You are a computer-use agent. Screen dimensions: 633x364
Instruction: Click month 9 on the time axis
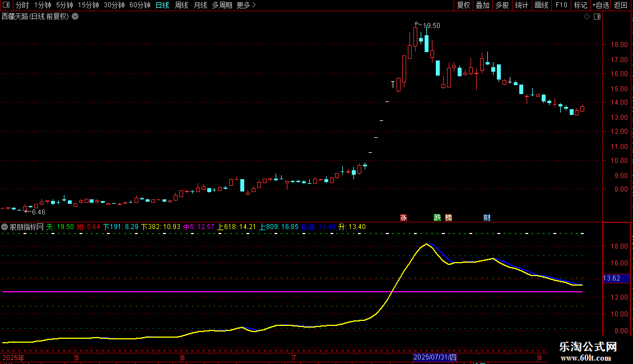coord(539,357)
